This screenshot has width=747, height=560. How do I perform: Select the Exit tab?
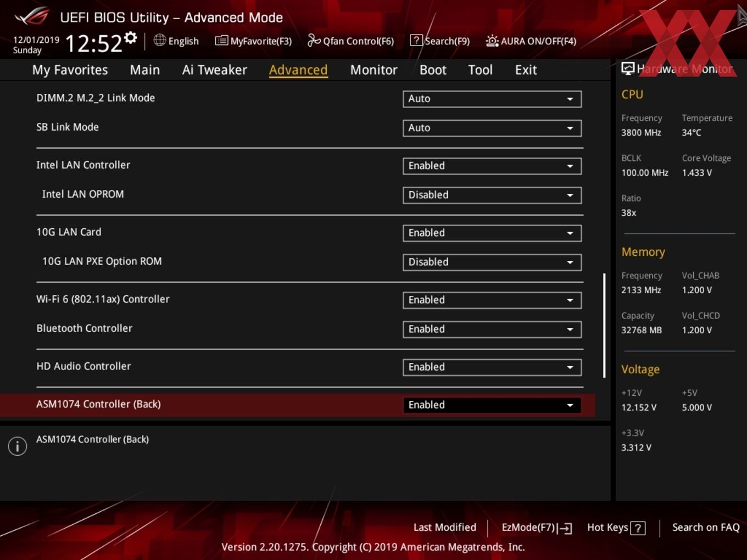(526, 70)
